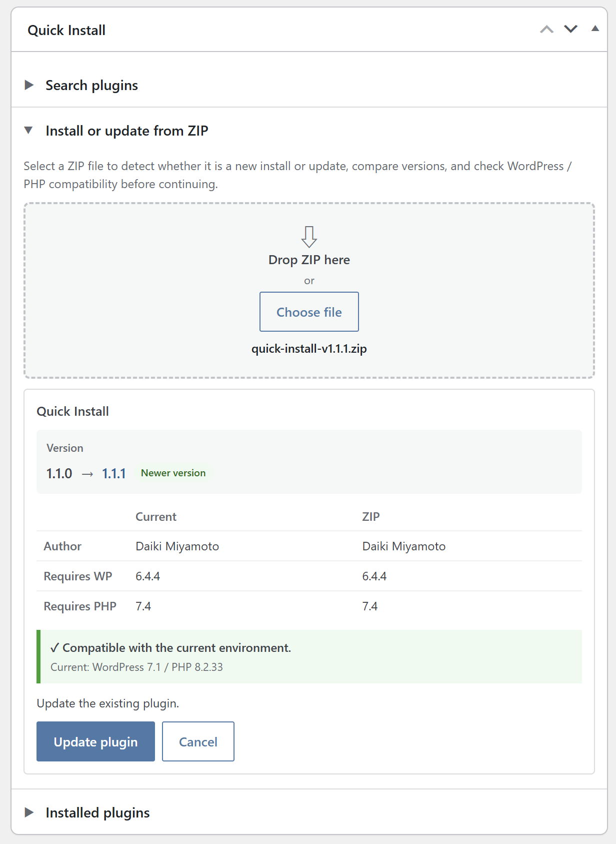The image size is (616, 844).
Task: Click the compatibility check notice
Action: (309, 656)
